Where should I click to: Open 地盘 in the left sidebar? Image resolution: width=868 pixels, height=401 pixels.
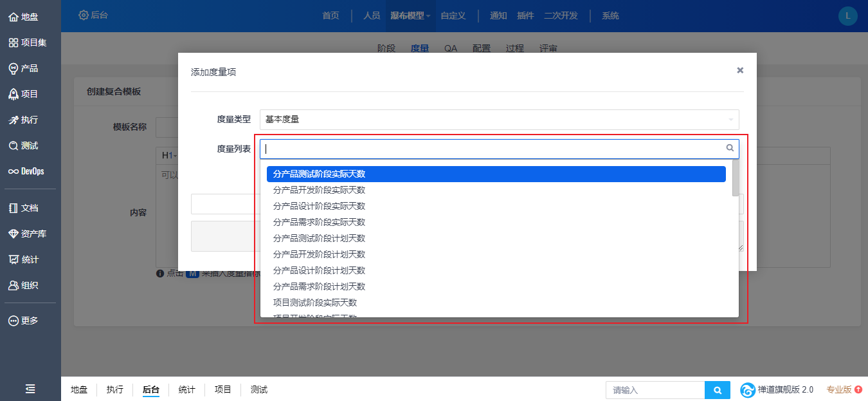(23, 17)
